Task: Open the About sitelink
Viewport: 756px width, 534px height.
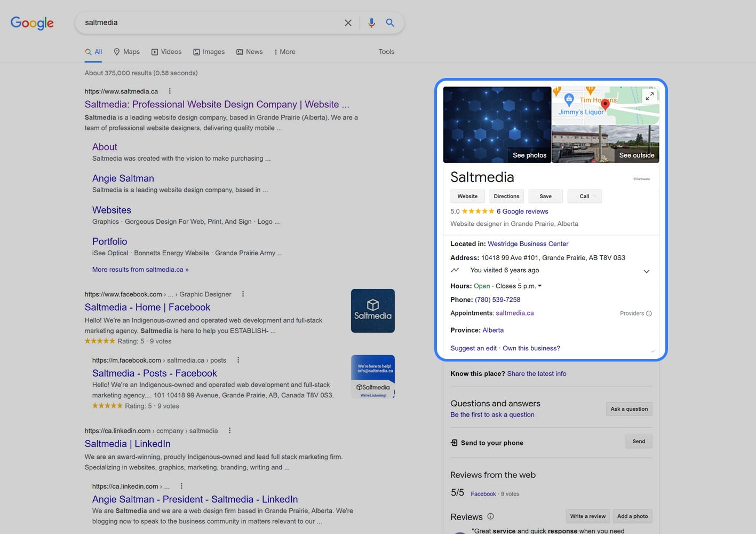Action: tap(105, 147)
